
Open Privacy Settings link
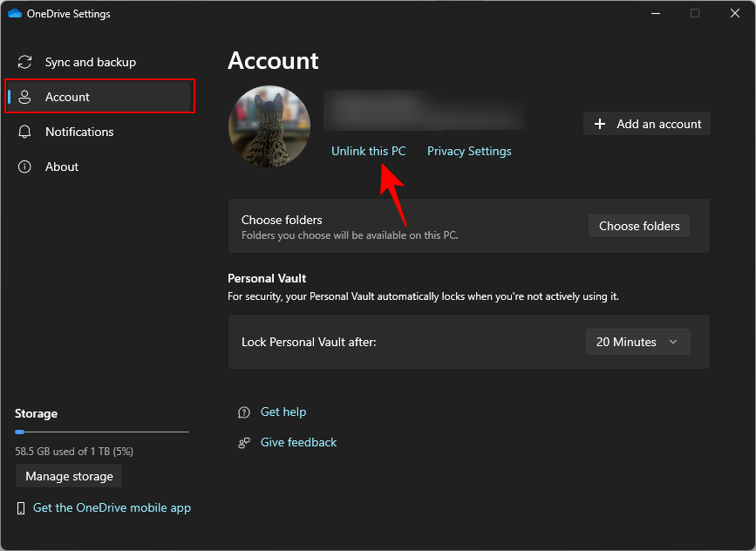tap(469, 151)
